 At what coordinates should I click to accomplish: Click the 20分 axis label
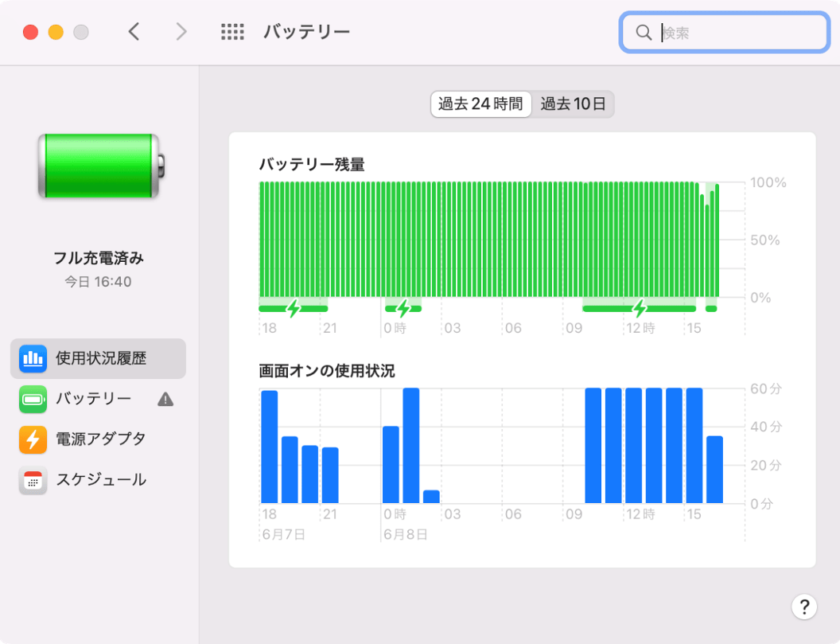click(766, 465)
